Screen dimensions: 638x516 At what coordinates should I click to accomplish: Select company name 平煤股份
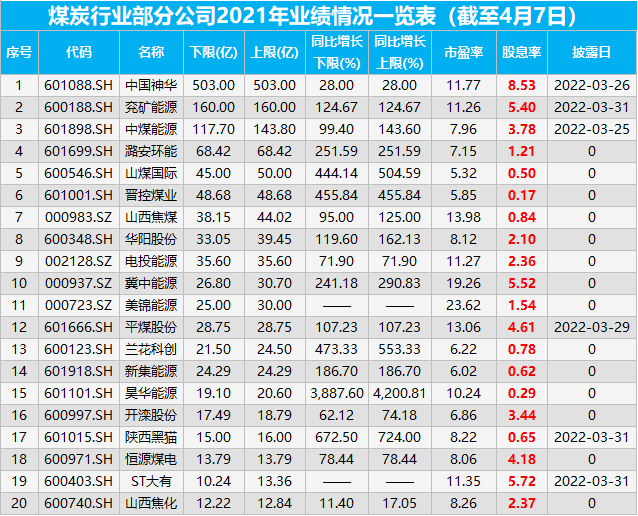151,327
